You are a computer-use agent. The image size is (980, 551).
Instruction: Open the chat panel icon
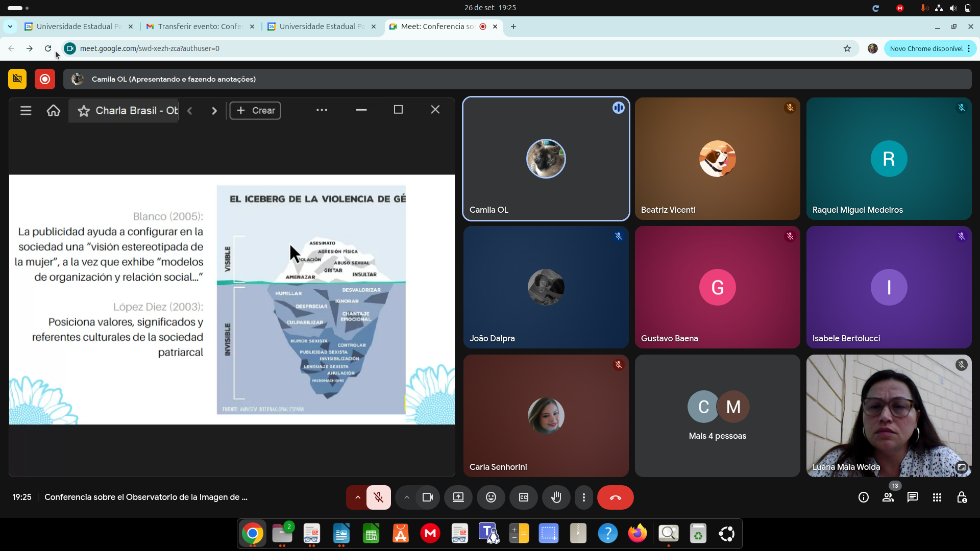coord(912,497)
